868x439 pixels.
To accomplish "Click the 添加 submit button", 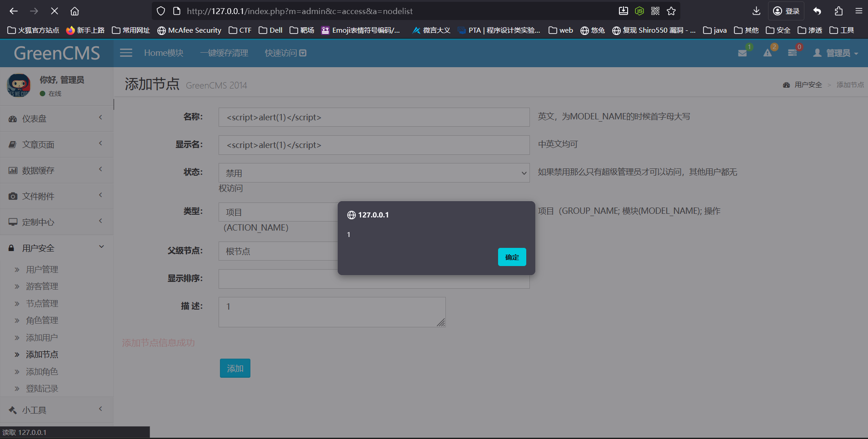I will 235,368.
